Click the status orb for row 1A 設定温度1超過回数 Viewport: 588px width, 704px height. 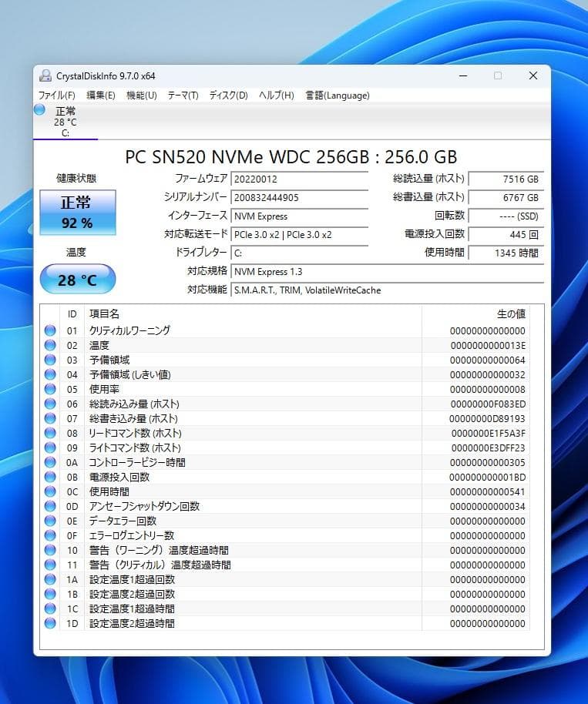click(x=50, y=579)
